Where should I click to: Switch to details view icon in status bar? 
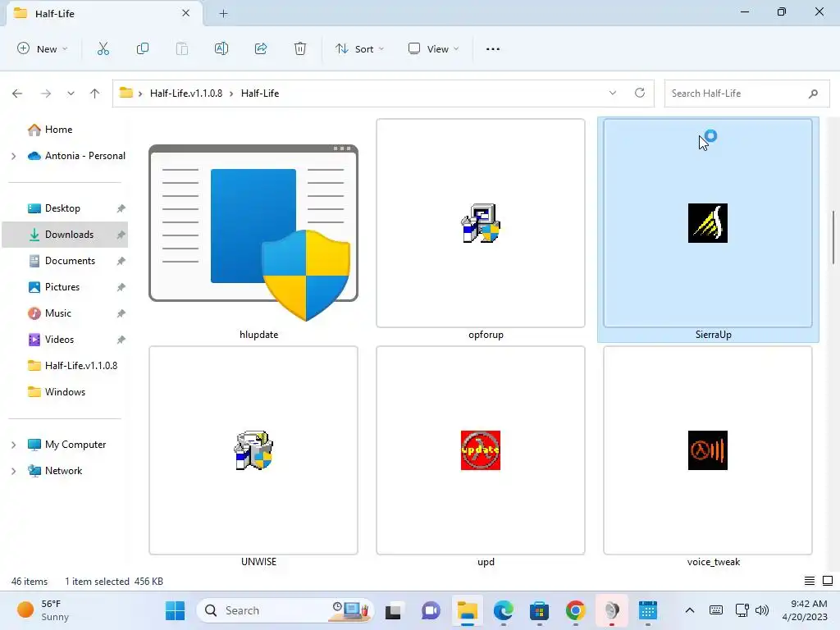(x=810, y=581)
